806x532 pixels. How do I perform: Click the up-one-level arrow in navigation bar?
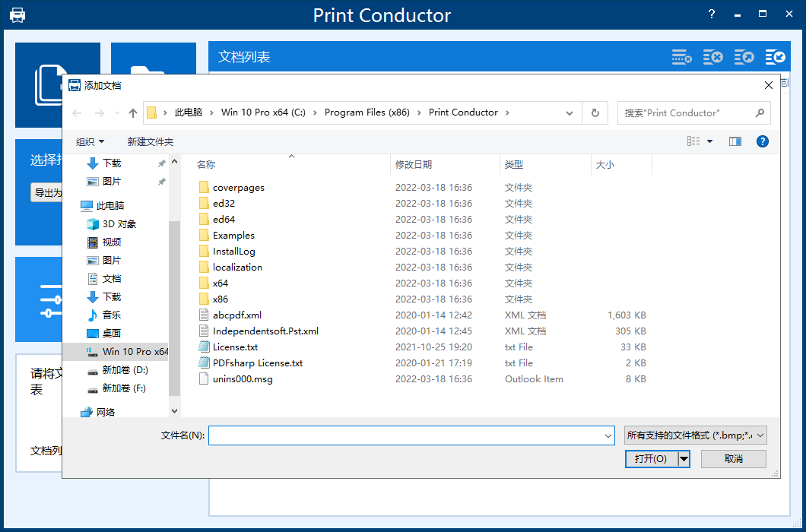point(133,113)
